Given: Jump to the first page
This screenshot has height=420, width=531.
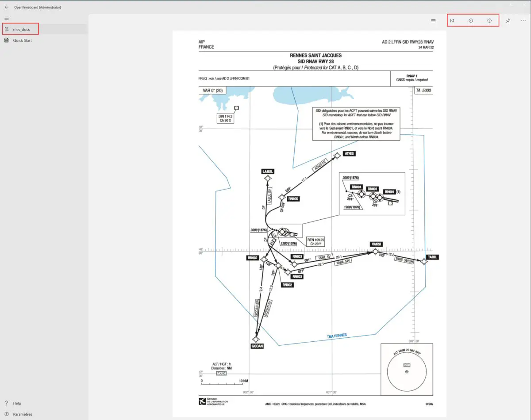Looking at the screenshot, I should [x=452, y=21].
